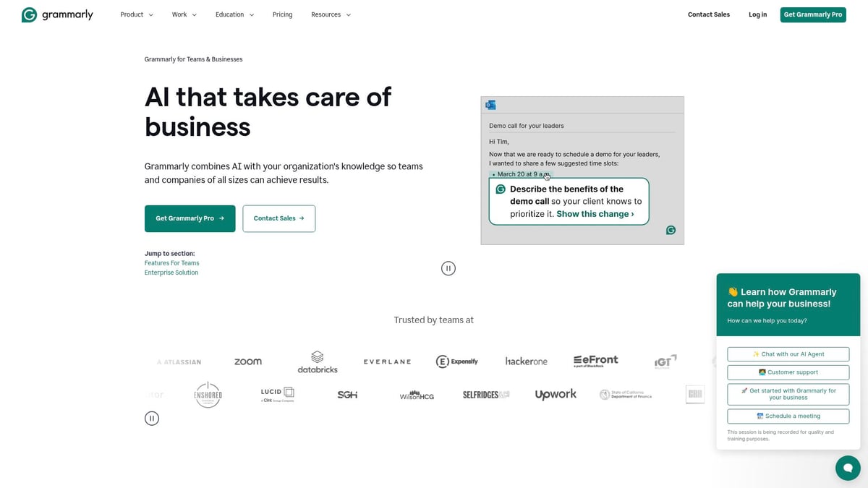Click the green Grammarly icon inside the demo card
Screen dimensions: 868x488
coord(671,230)
